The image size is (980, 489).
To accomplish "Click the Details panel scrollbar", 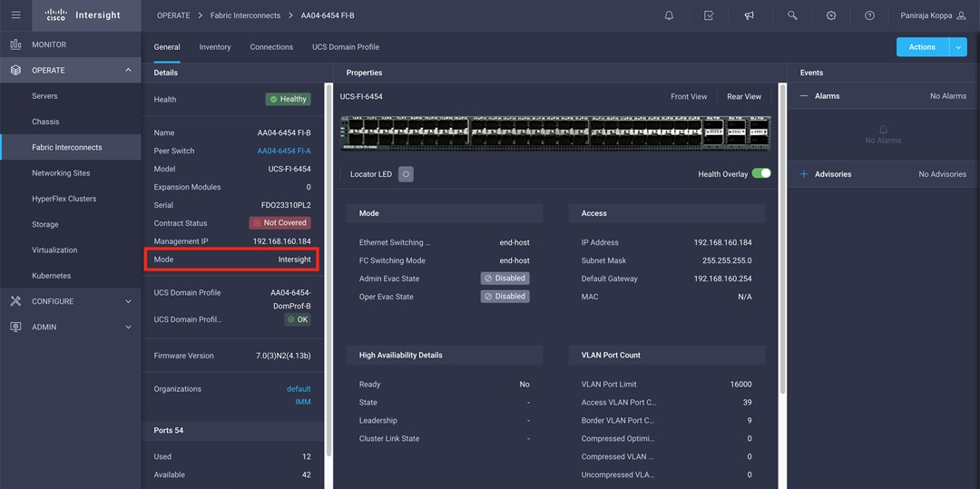I will (328, 269).
